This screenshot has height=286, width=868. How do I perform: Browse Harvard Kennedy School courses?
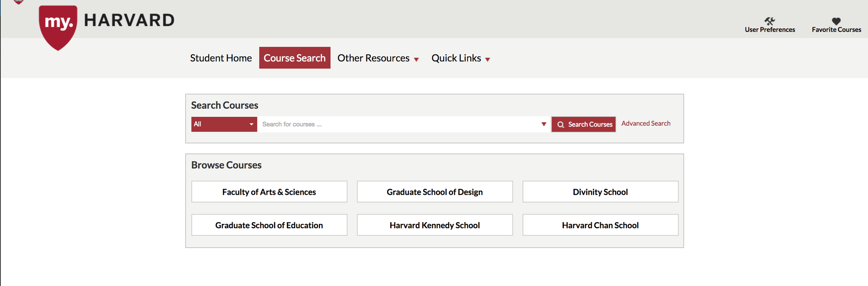click(x=435, y=225)
